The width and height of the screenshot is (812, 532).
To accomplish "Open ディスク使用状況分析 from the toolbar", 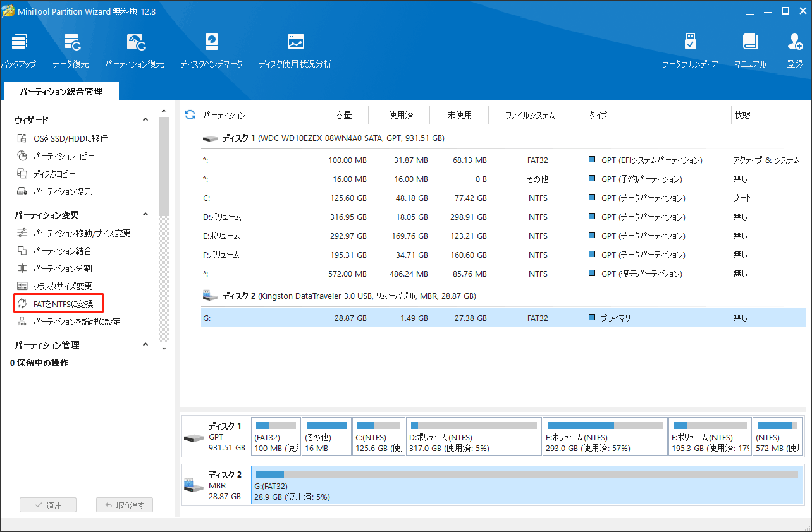I will click(x=295, y=51).
